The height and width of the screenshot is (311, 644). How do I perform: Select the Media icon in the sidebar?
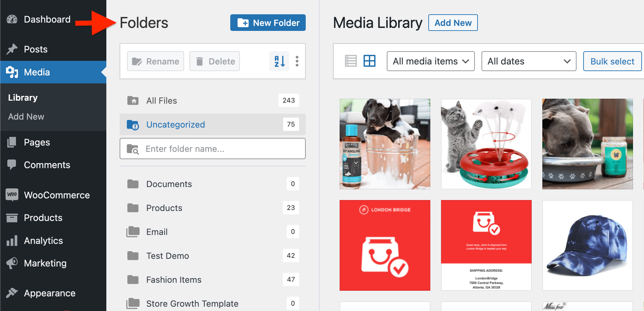12,72
